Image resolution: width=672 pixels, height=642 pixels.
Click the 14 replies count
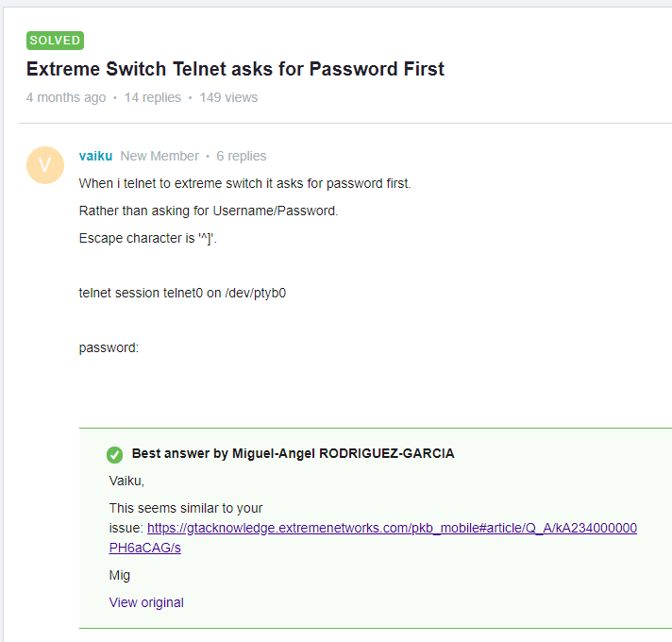tap(153, 97)
